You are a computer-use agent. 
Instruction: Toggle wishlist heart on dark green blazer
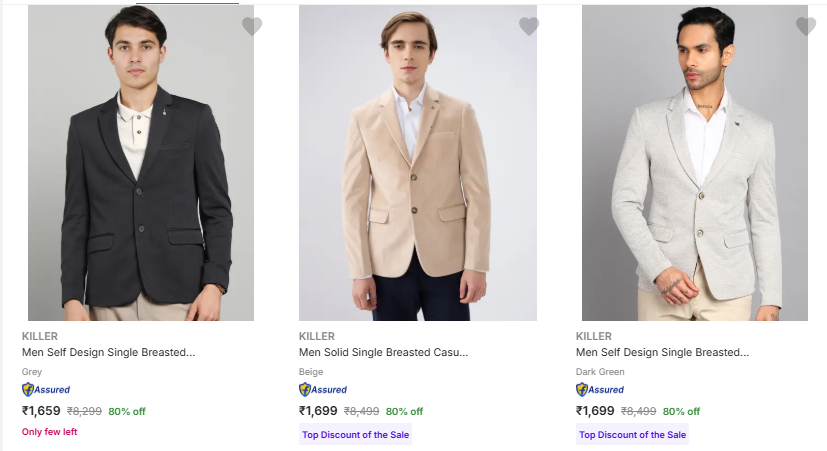806,27
